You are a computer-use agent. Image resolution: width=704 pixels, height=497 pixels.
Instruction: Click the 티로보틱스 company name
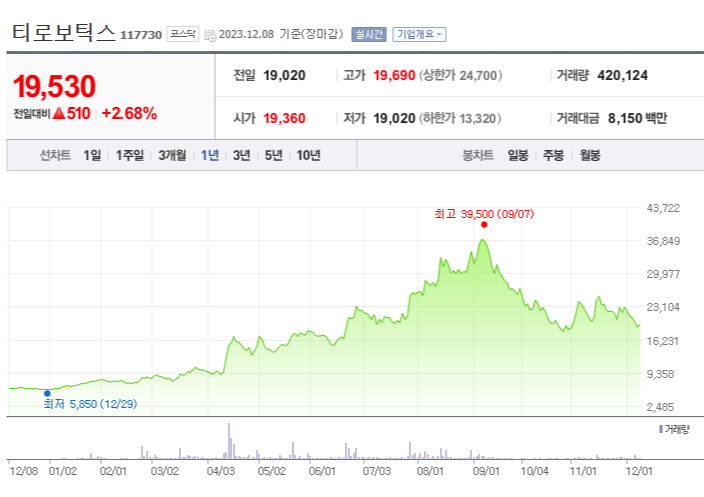(x=64, y=33)
